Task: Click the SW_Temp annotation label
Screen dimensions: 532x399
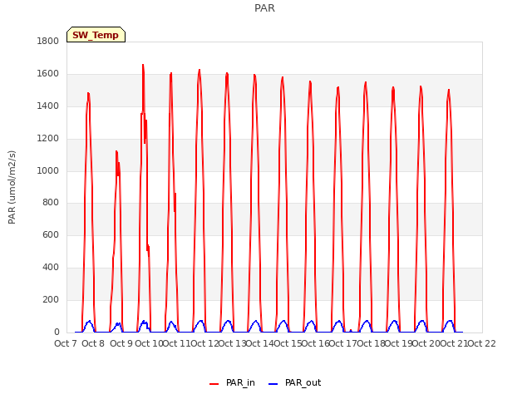Action: (x=96, y=35)
